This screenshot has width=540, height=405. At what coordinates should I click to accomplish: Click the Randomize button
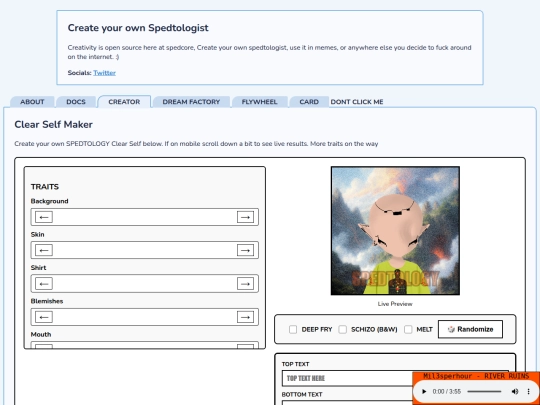pyautogui.click(x=470, y=329)
